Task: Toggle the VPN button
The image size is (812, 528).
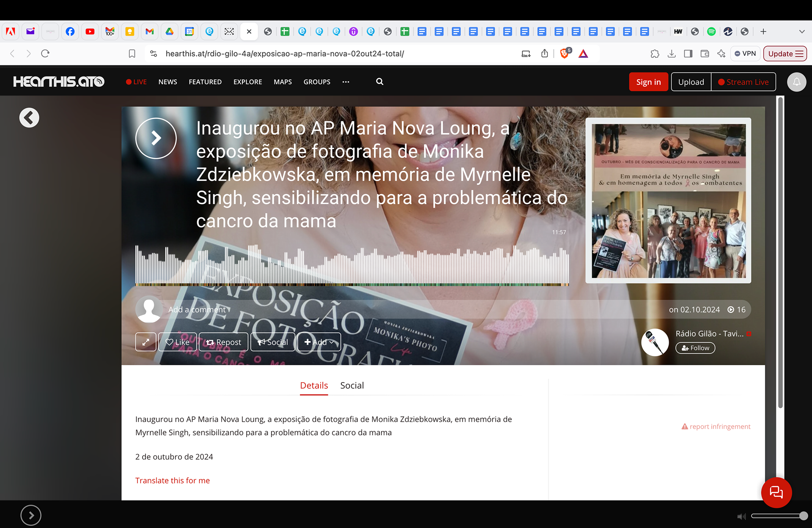Action: pos(745,54)
